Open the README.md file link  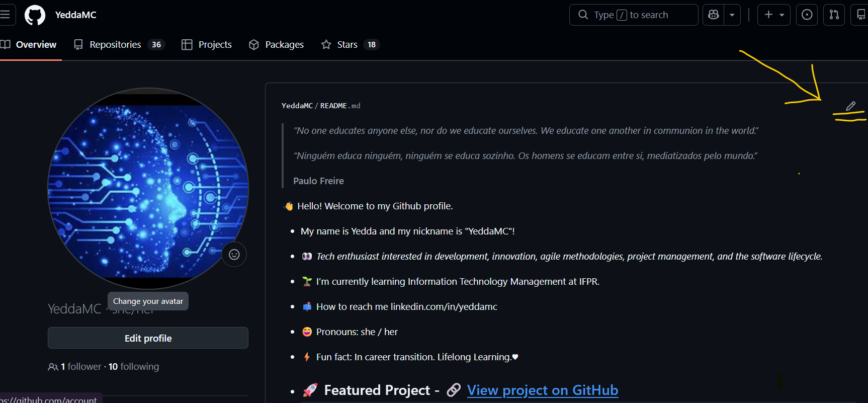click(340, 106)
